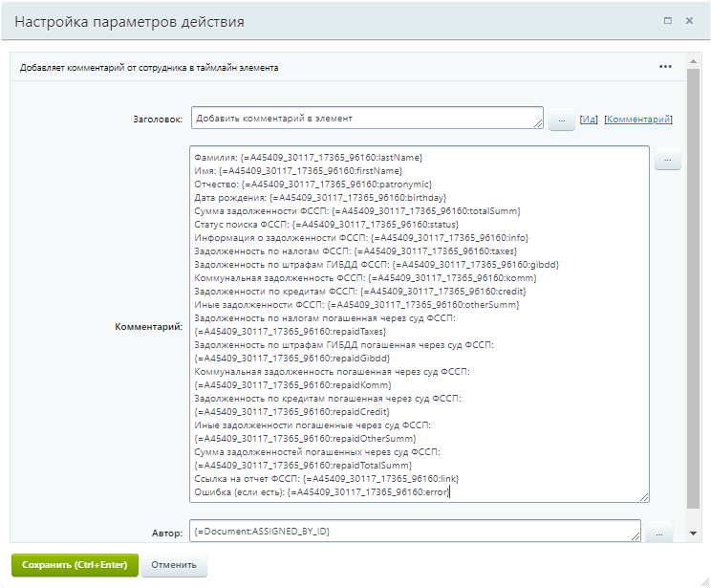Viewport: 711px width, 588px height.
Task: Click the Заголовок text field
Action: (363, 119)
